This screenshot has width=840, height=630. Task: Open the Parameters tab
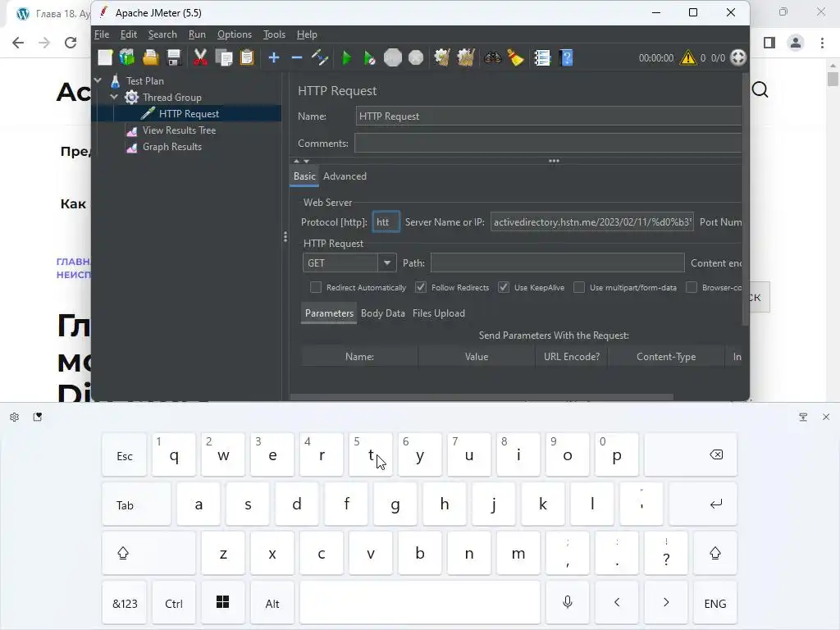pyautogui.click(x=329, y=313)
